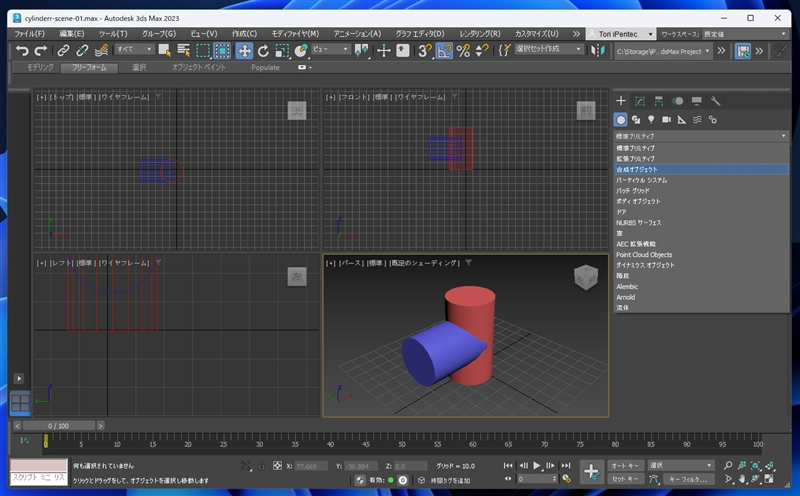Viewport: 800px width, 496px height.
Task: Open the named selection set 選択セット作成 dropdown
Action: pyautogui.click(x=548, y=49)
